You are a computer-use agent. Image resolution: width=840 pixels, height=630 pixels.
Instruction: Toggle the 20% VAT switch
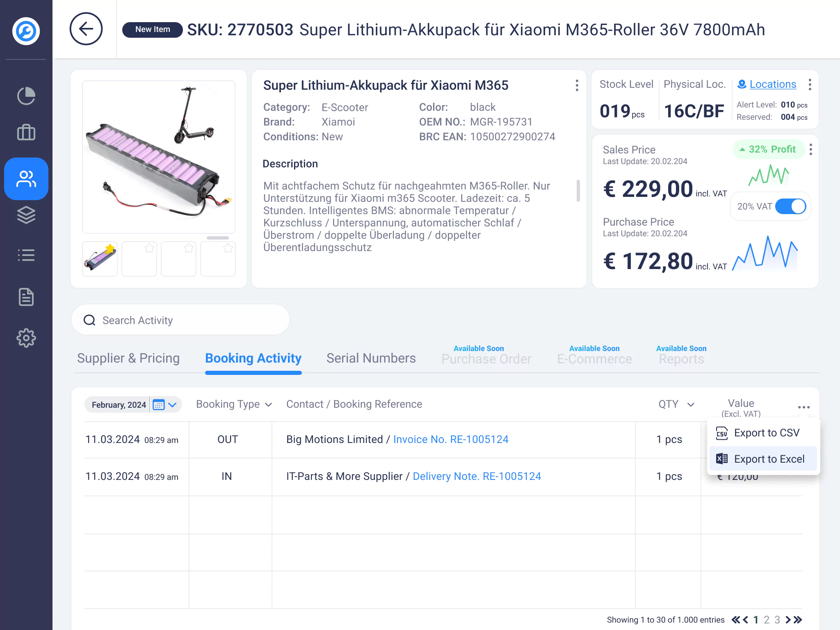pos(791,206)
